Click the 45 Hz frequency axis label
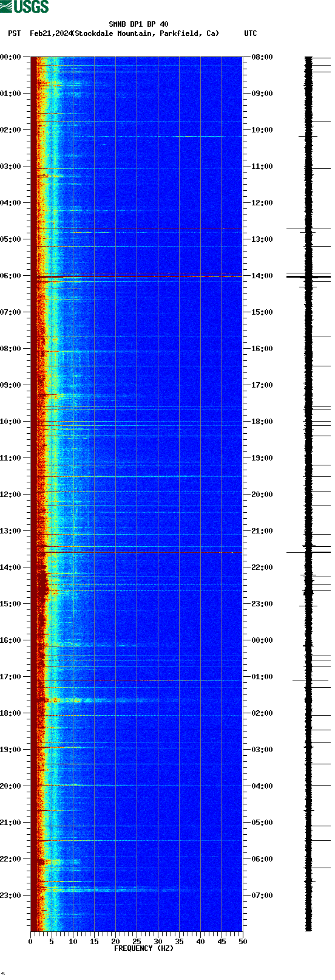 [222, 941]
